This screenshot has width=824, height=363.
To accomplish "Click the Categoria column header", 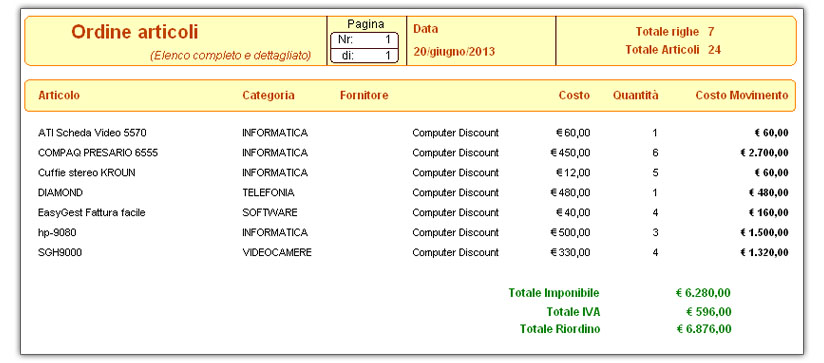I will point(268,95).
